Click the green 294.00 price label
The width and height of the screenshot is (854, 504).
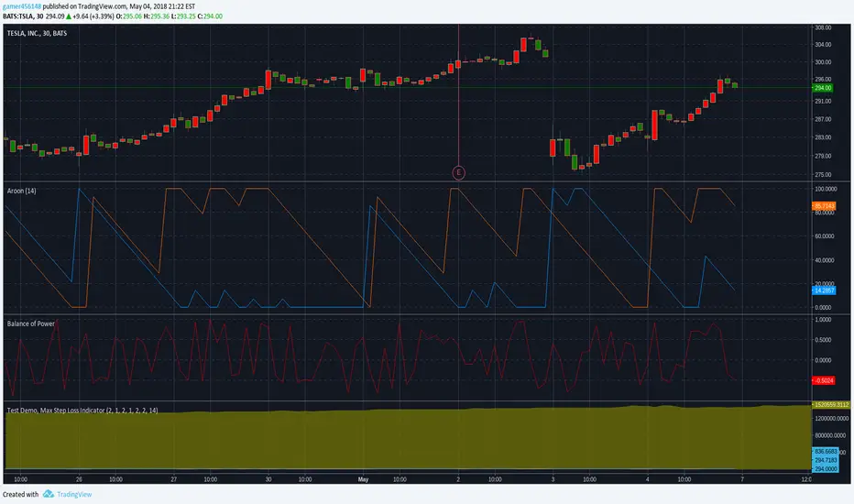pyautogui.click(x=823, y=88)
